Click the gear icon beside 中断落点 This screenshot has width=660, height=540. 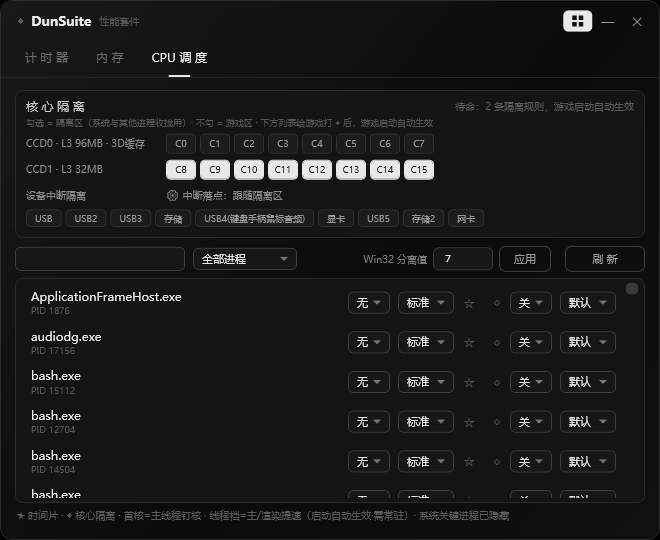(x=172, y=195)
